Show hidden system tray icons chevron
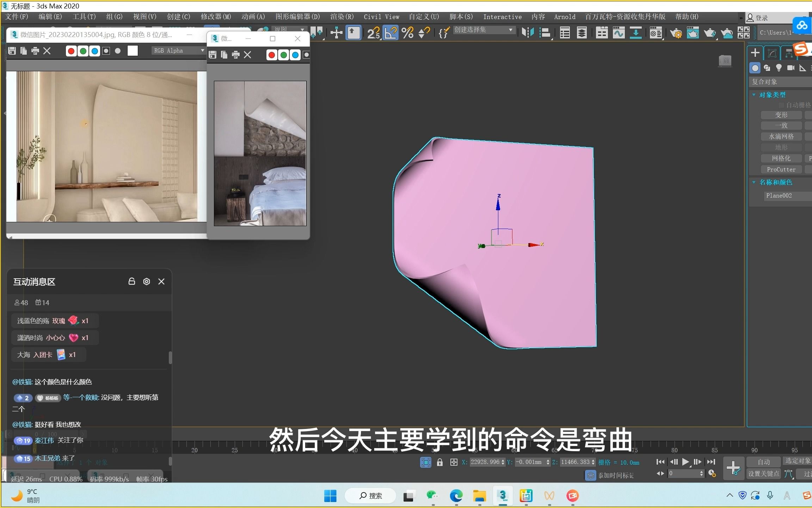This screenshot has height=508, width=812. pos(730,496)
